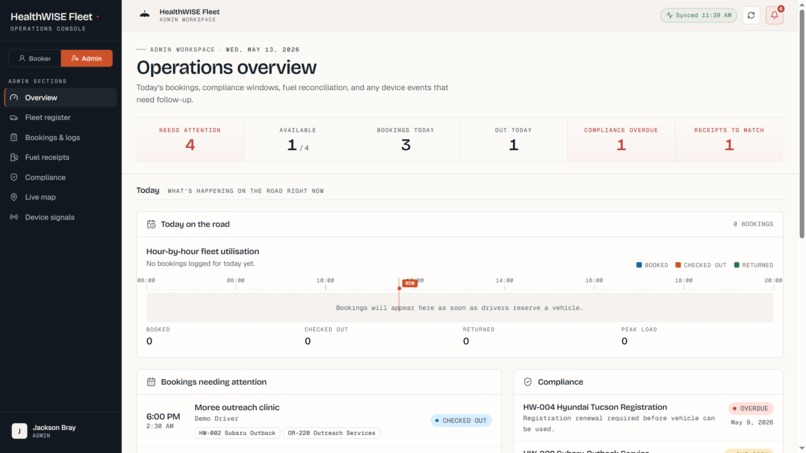The width and height of the screenshot is (806, 453).
Task: Click the shield icon in Compliance panel header
Action: (x=527, y=382)
